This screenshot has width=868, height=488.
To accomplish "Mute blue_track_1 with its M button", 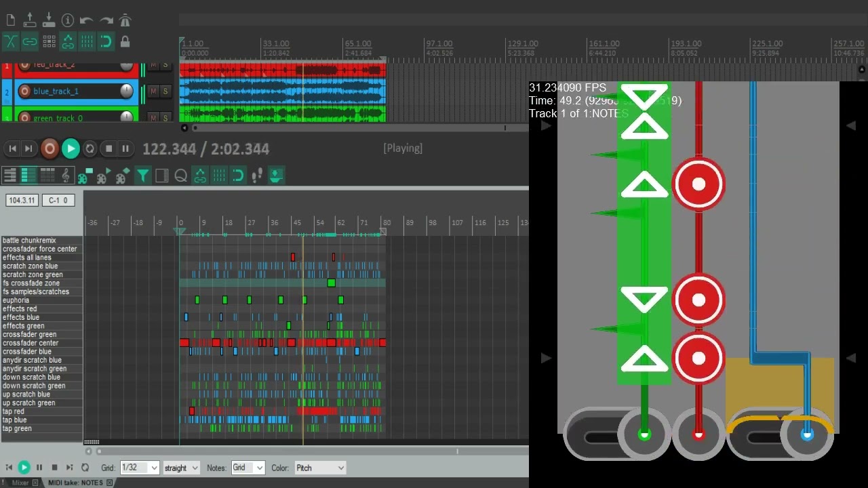I will [x=153, y=91].
